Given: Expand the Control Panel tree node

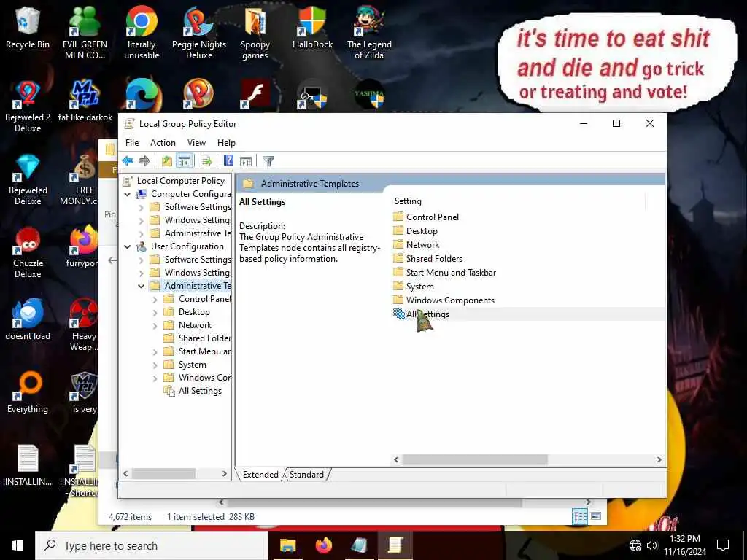Looking at the screenshot, I should point(155,300).
